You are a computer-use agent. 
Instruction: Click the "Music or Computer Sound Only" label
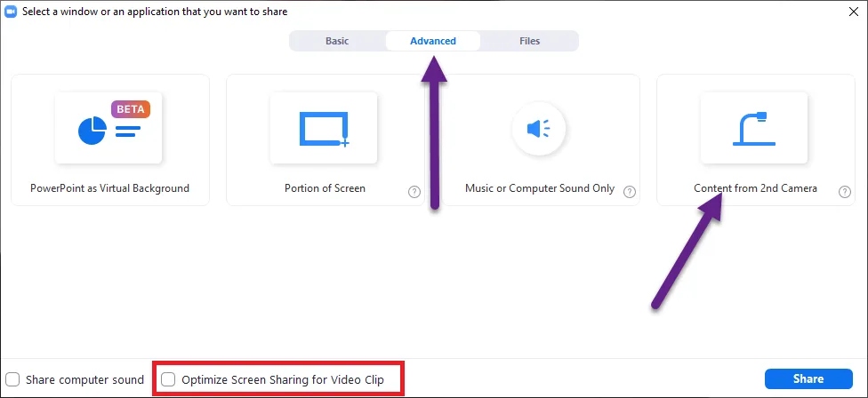point(540,188)
